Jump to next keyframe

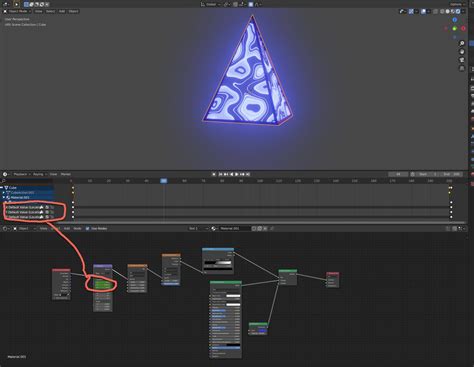coord(242,174)
